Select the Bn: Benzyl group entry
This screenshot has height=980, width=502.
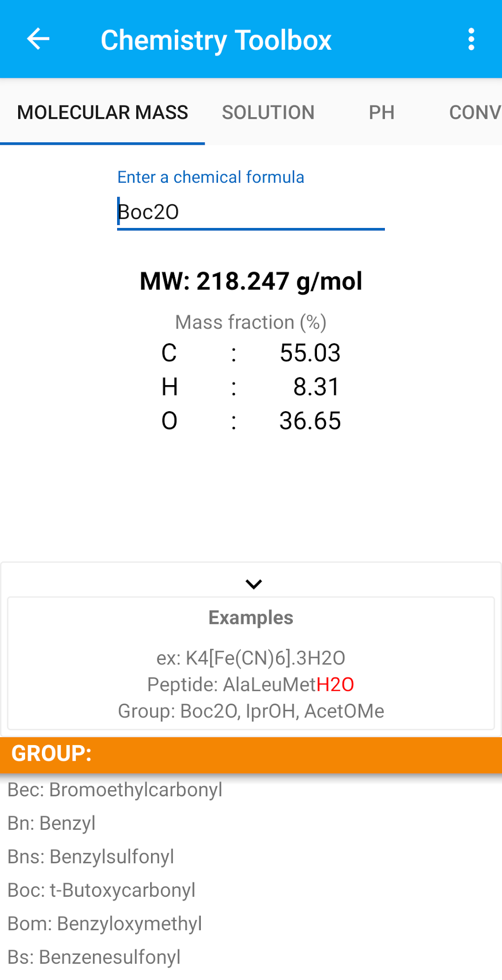click(x=52, y=823)
